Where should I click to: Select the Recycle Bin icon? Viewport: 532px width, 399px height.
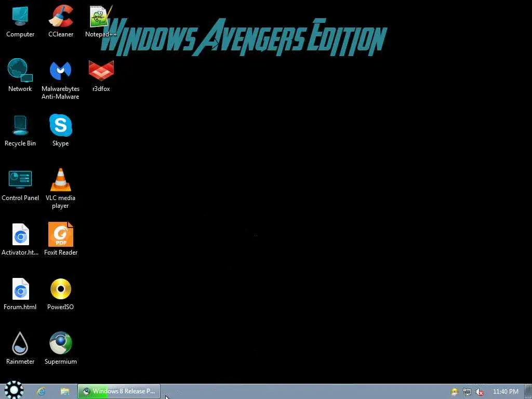pos(20,130)
